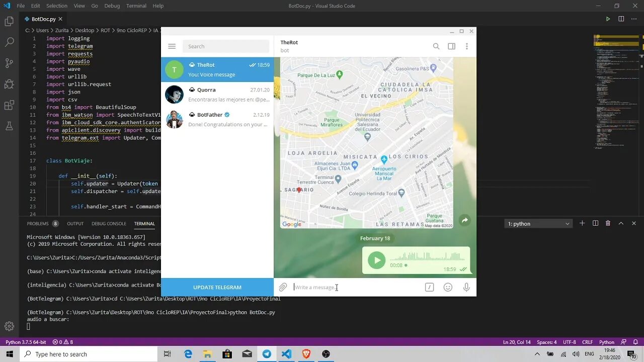Switch to the DEBUG CONSOLE tab
The image size is (644, 362).
(x=109, y=224)
